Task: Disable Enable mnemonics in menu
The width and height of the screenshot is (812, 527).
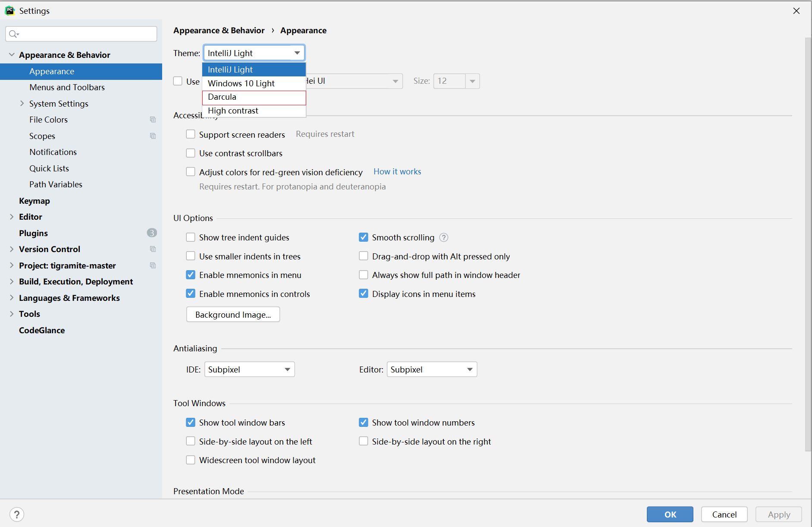Action: [x=191, y=275]
